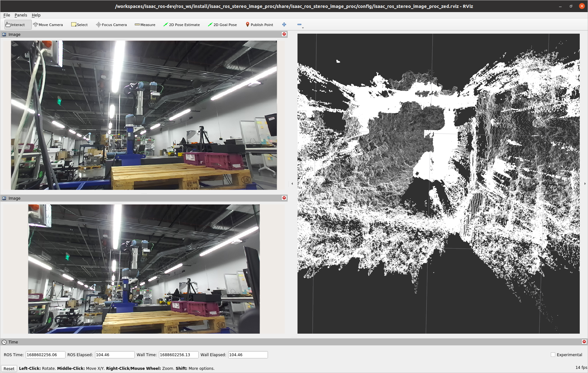588x373 pixels.
Task: Open the Help menu
Action: tap(36, 15)
